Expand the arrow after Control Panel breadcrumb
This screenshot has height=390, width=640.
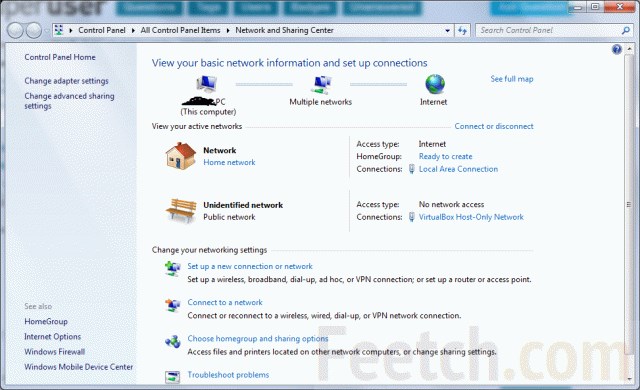133,30
